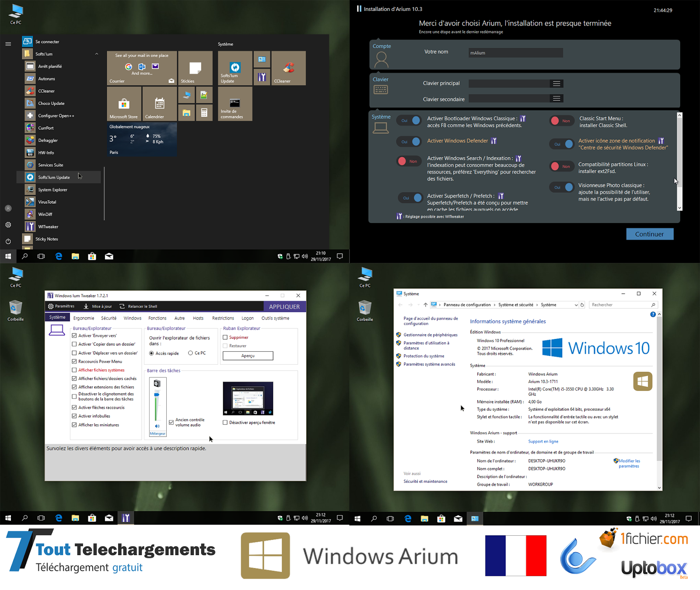
Task: Open the Sécurité tab in Tweaker
Action: tap(109, 318)
